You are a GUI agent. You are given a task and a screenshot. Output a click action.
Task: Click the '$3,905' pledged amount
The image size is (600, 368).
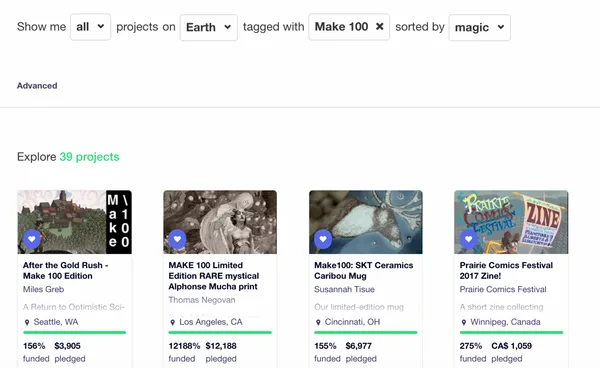click(67, 346)
